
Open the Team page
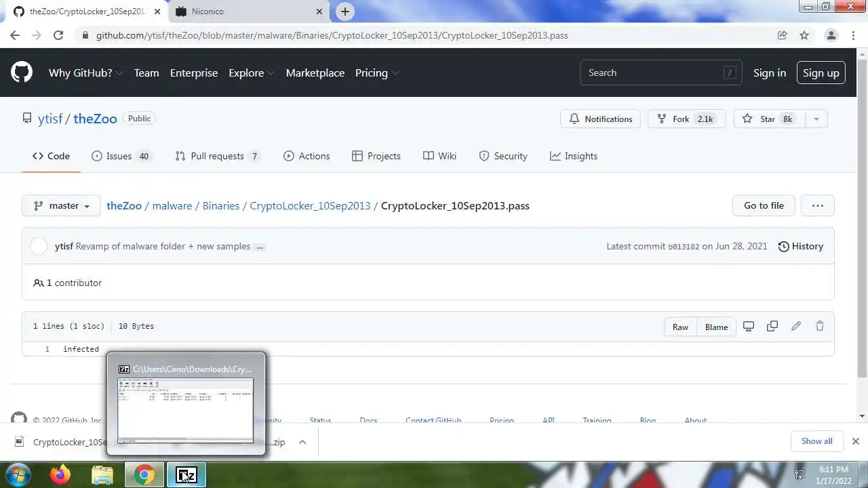[146, 73]
